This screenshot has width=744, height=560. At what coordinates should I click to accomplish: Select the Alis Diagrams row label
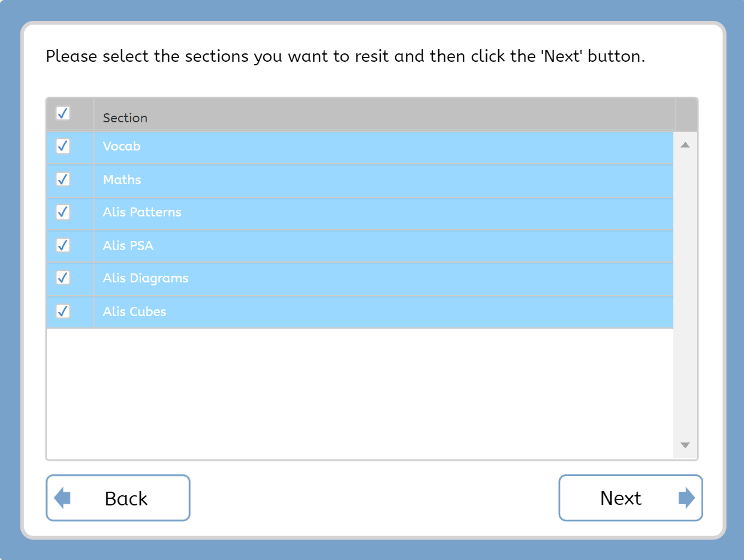146,278
